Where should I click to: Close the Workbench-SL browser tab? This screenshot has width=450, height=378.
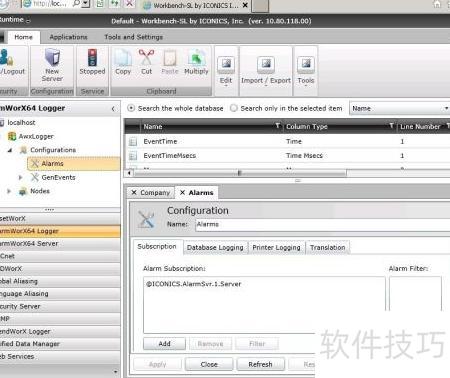click(245, 5)
